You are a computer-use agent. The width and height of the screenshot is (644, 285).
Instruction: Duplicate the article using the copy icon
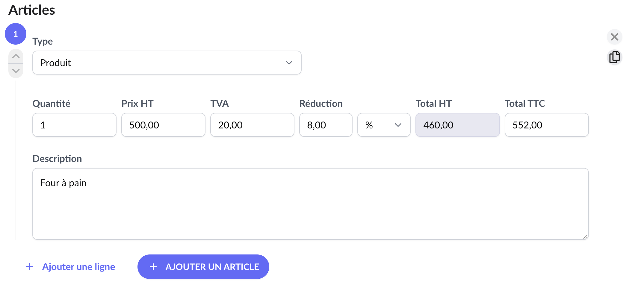pyautogui.click(x=614, y=57)
